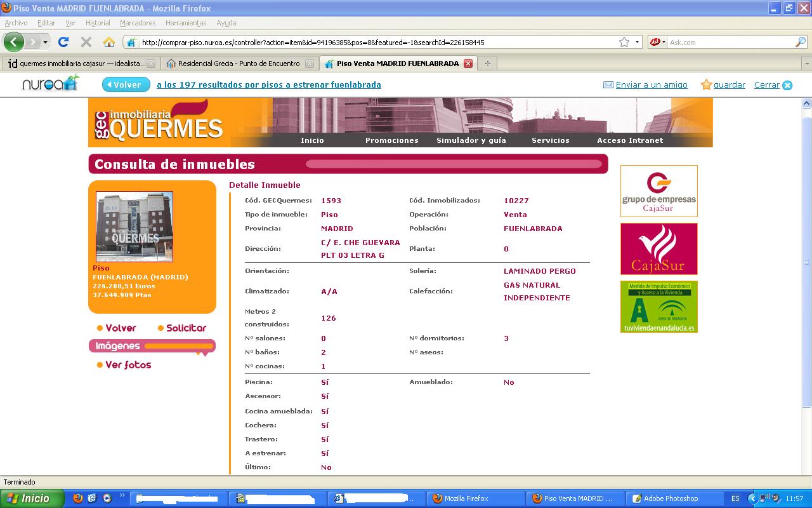
Task: Reload the page with the refresh icon
Action: (x=63, y=43)
